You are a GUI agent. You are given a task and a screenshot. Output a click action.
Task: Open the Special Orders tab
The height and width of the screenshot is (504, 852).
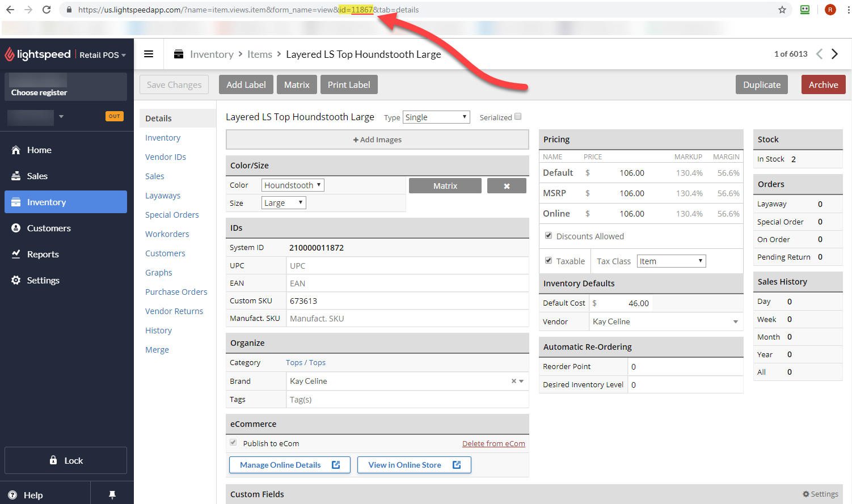pos(172,215)
